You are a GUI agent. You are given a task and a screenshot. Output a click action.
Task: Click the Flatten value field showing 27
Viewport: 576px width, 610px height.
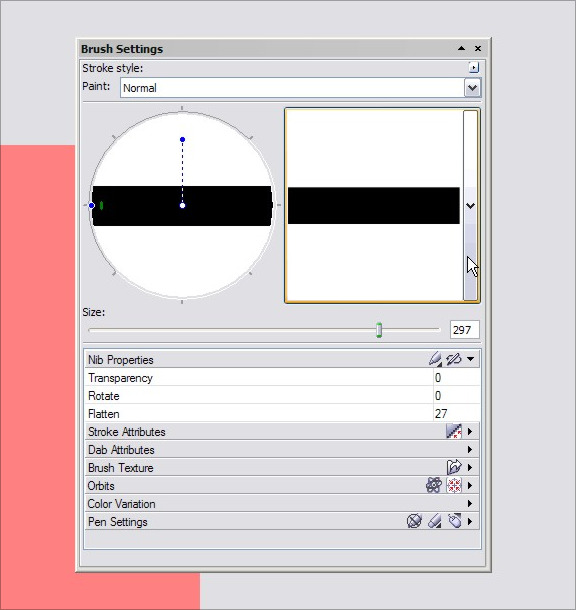click(456, 414)
